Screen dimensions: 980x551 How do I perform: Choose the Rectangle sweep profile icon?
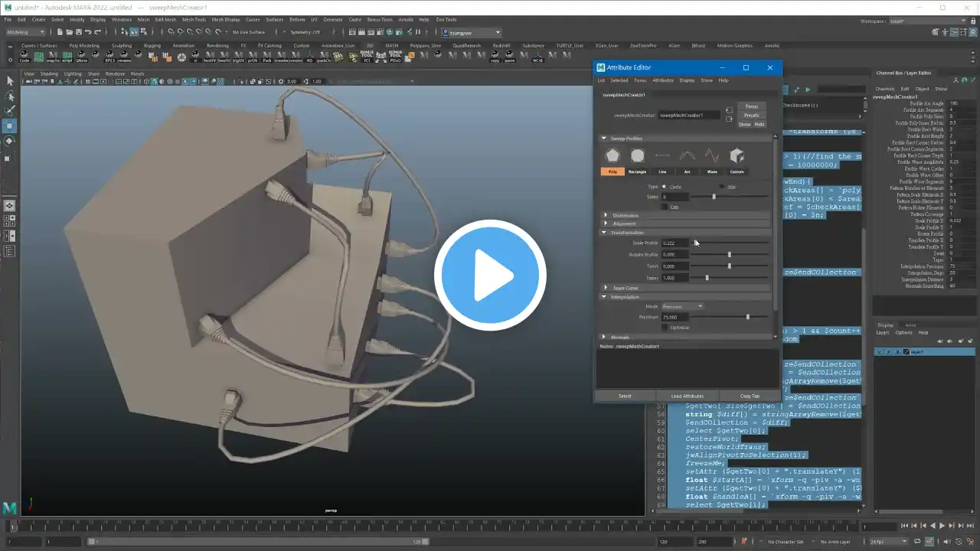637,156
